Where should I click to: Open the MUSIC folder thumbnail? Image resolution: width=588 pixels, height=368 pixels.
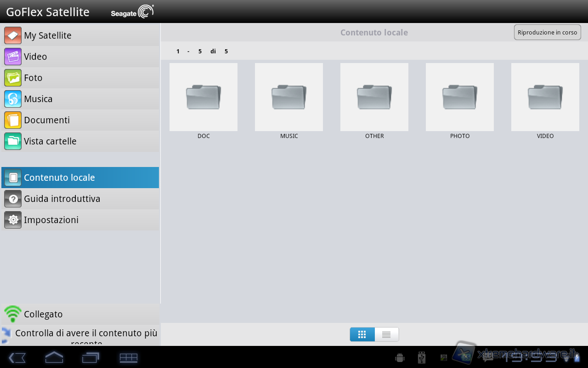coord(289,97)
